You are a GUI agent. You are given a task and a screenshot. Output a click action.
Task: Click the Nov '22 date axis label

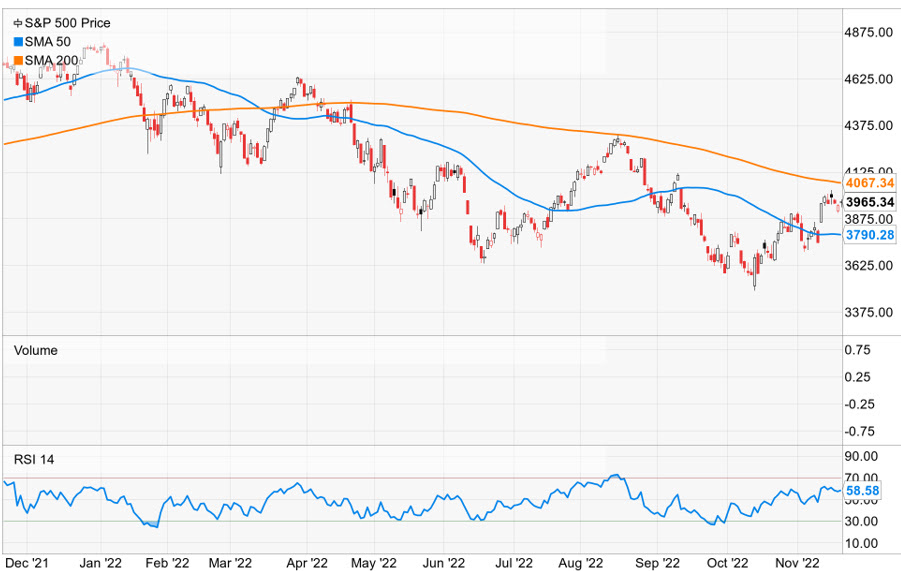(798, 563)
